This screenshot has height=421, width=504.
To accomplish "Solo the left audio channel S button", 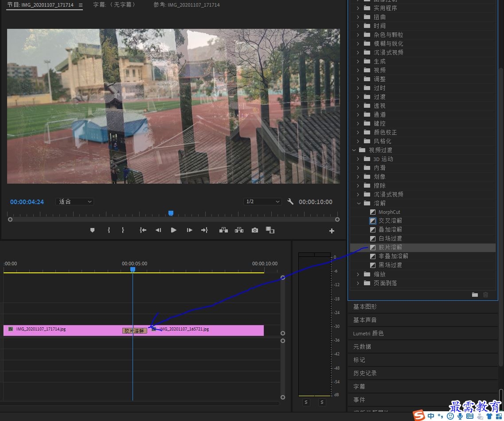I will coord(306,402).
